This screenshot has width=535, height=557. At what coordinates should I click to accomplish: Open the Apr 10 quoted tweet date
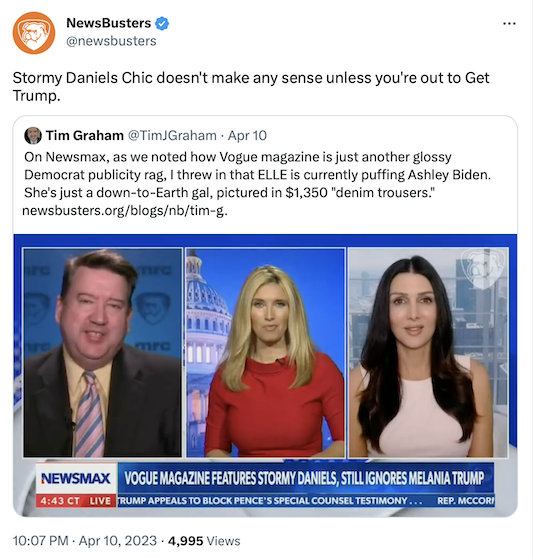click(x=247, y=135)
